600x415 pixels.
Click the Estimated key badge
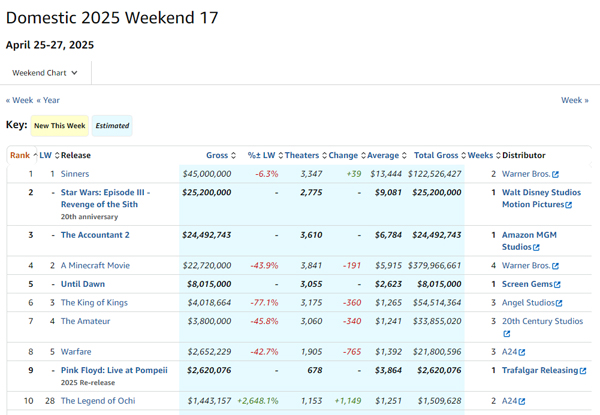[x=112, y=126]
